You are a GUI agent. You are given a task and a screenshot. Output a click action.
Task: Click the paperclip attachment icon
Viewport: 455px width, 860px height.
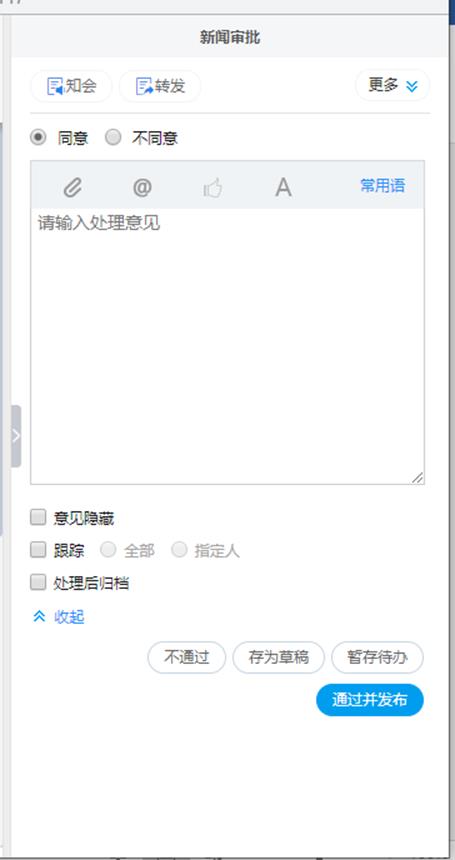pos(72,188)
